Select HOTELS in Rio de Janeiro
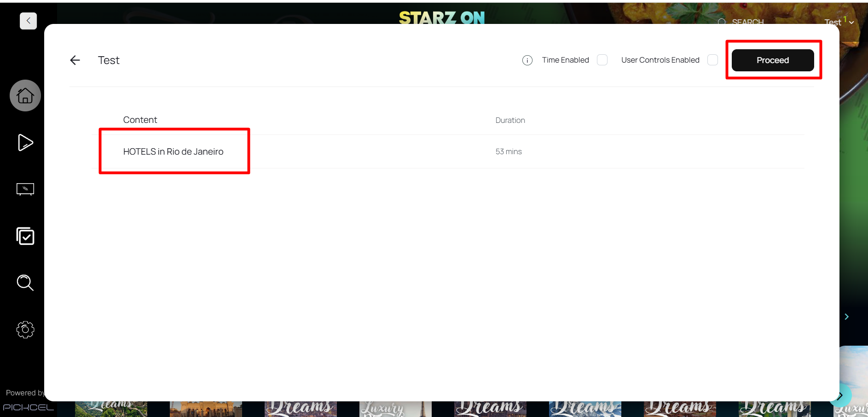The width and height of the screenshot is (868, 417). click(173, 151)
